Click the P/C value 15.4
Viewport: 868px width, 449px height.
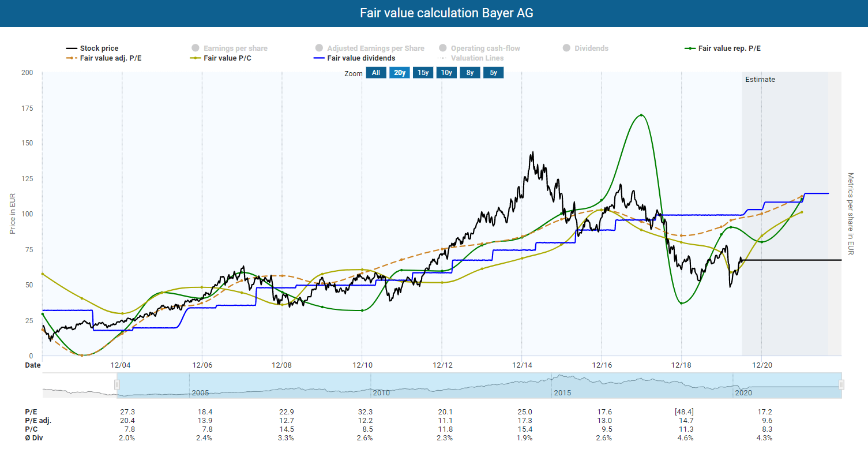pyautogui.click(x=525, y=429)
